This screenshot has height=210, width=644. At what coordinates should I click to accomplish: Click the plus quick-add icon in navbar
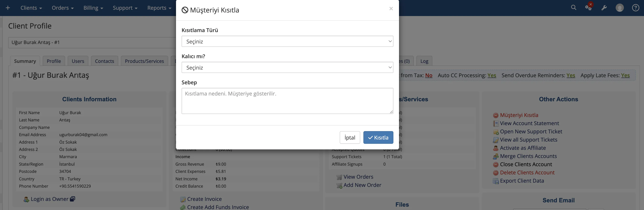click(x=8, y=8)
